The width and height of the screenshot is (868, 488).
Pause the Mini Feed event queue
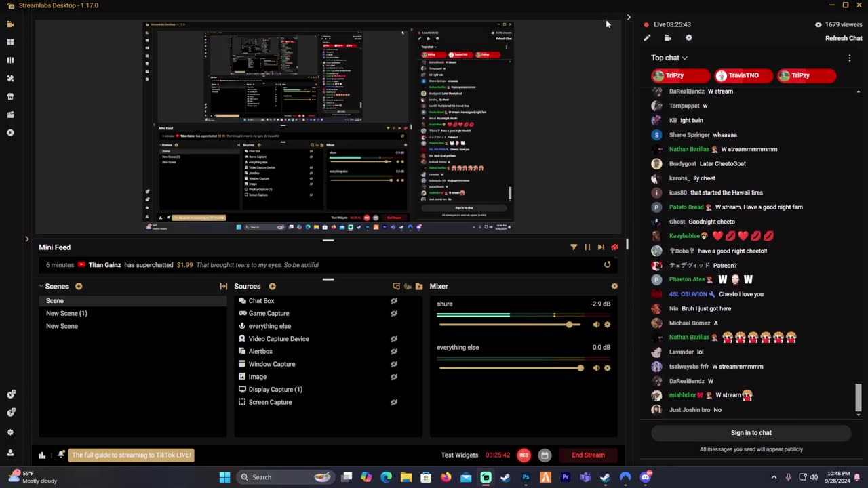click(x=587, y=247)
